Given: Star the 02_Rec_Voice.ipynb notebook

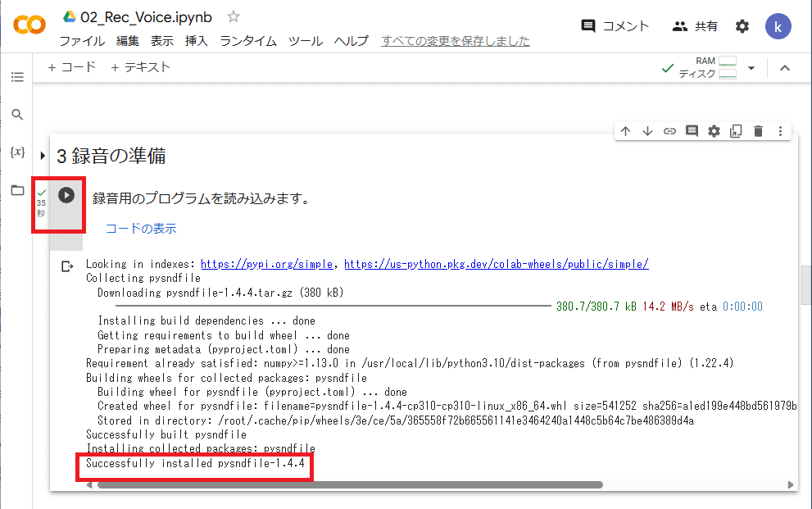Looking at the screenshot, I should [234, 16].
